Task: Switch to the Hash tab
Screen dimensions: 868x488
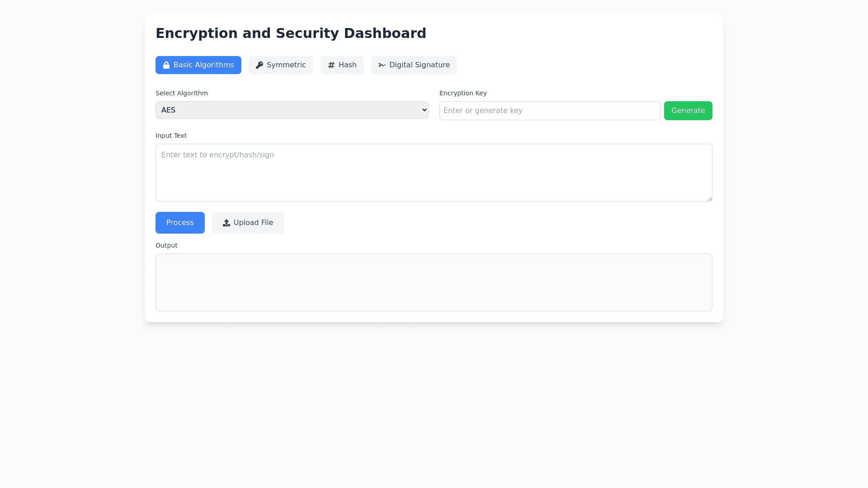Action: [x=342, y=65]
